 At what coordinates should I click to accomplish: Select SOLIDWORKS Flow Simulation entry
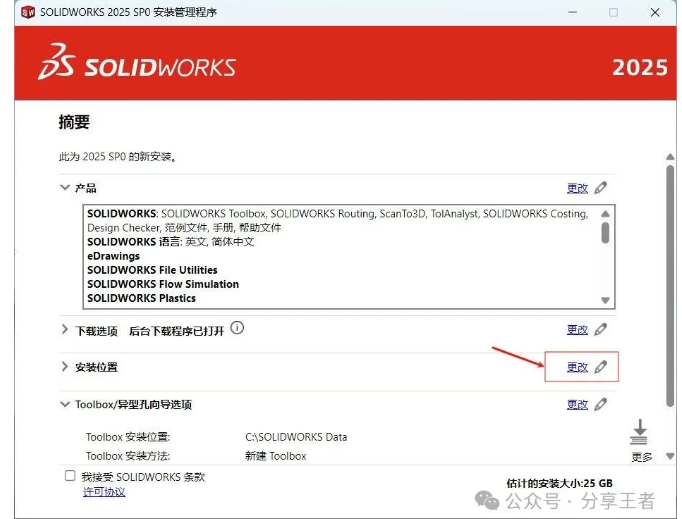point(163,284)
